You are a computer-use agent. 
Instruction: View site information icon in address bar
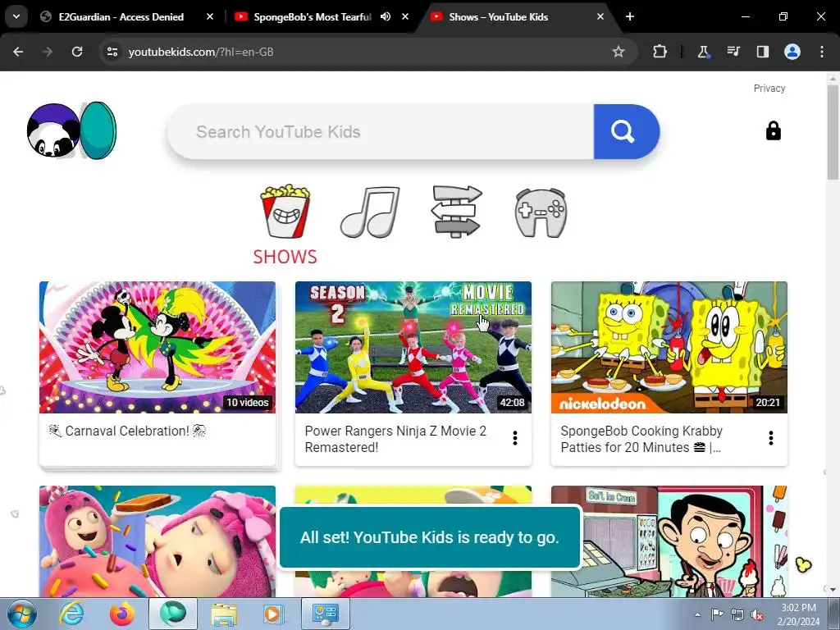coord(112,52)
